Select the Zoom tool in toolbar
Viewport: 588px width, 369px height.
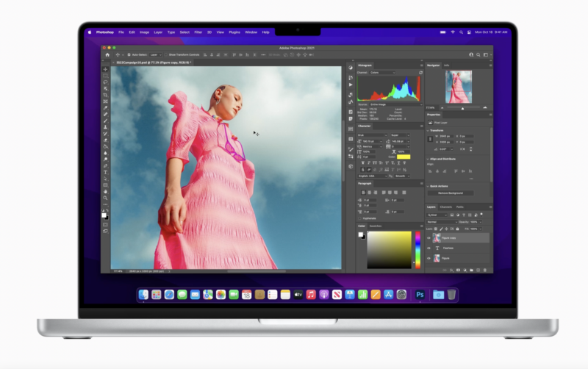click(x=105, y=198)
